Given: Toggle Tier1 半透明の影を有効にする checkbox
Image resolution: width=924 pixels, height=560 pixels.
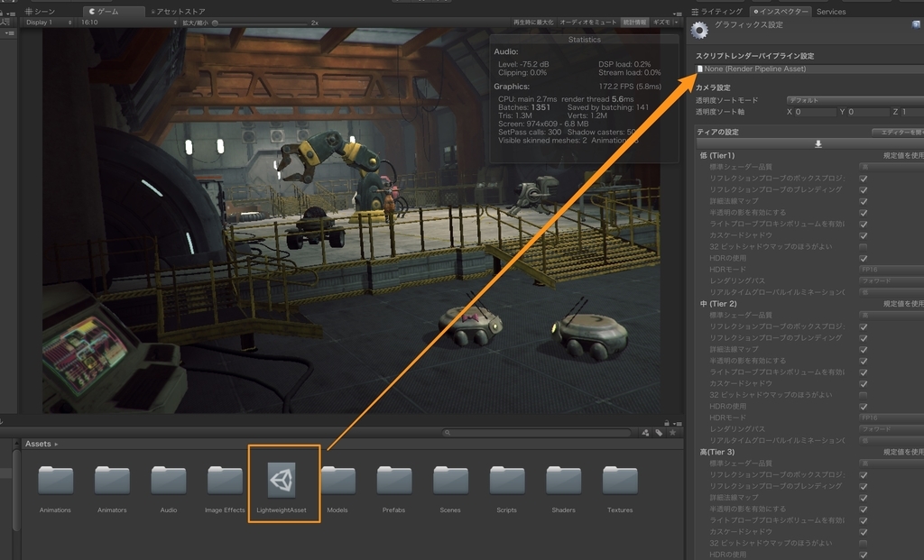Looking at the screenshot, I should 864,213.
